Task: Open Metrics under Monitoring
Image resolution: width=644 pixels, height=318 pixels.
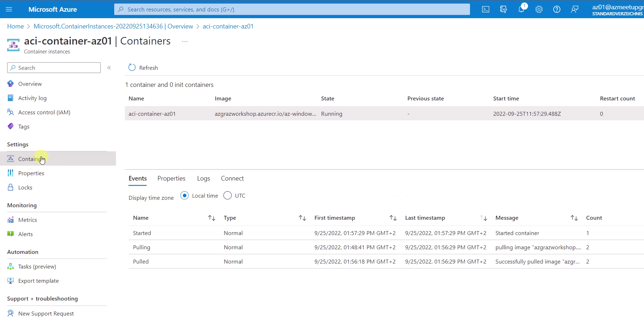Action: coord(28,220)
